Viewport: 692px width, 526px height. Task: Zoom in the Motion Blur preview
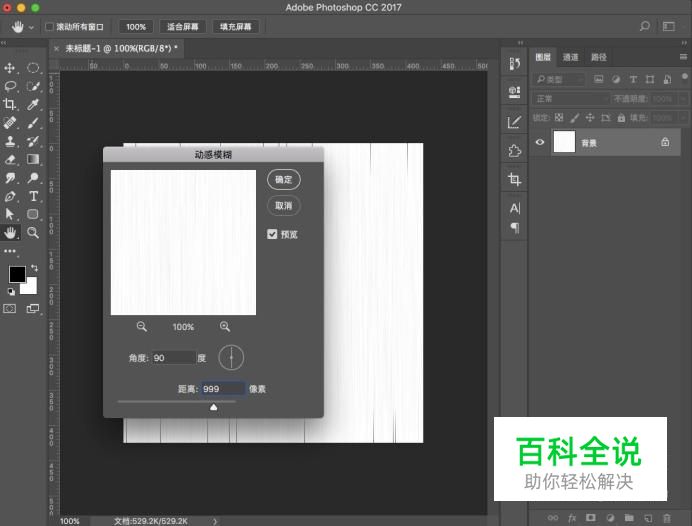tap(225, 327)
